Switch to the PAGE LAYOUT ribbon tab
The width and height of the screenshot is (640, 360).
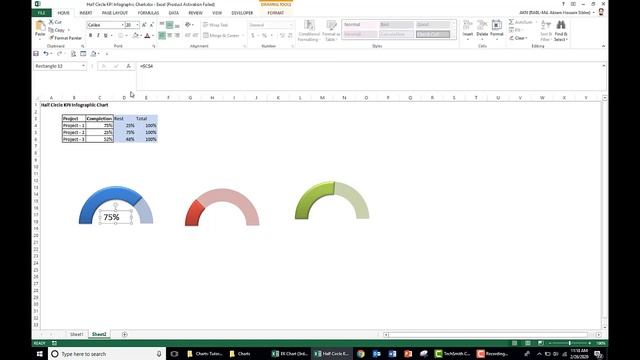click(x=115, y=13)
